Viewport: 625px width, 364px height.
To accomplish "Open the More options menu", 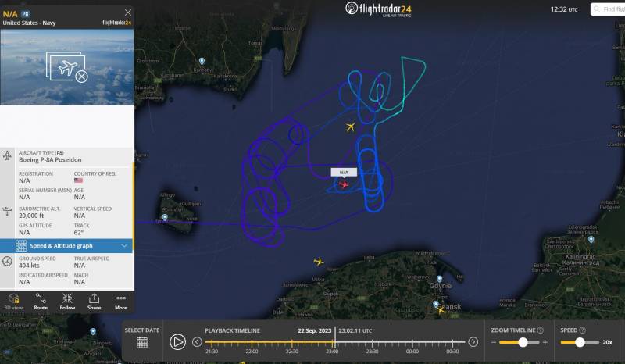I will tap(121, 302).
